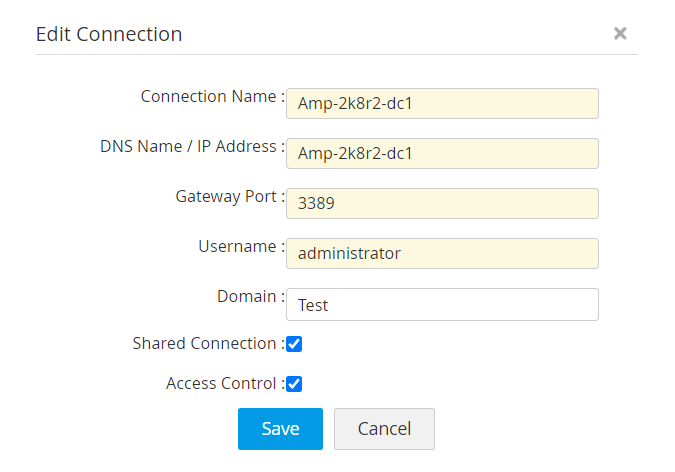Click the Connection Name label text
Screen dimensions: 675x472
pos(211,97)
